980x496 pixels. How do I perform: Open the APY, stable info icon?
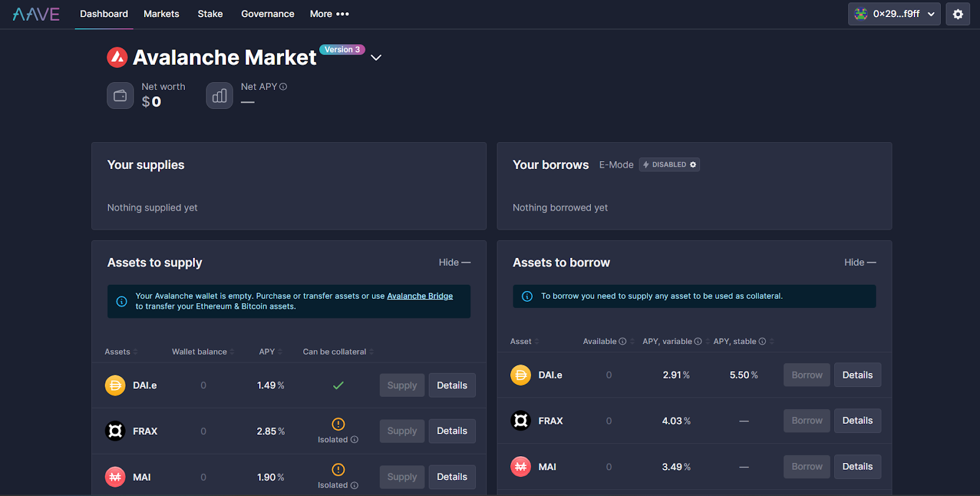(x=762, y=342)
